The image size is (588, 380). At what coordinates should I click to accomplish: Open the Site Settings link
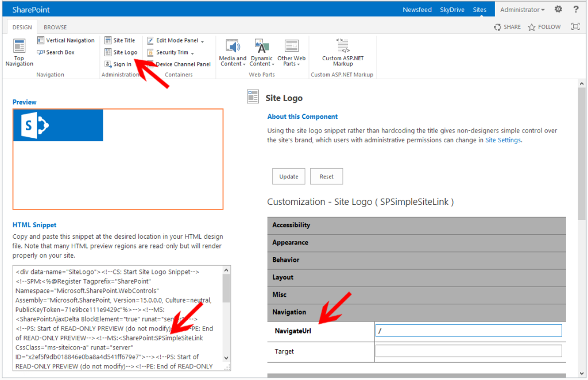pyautogui.click(x=503, y=140)
